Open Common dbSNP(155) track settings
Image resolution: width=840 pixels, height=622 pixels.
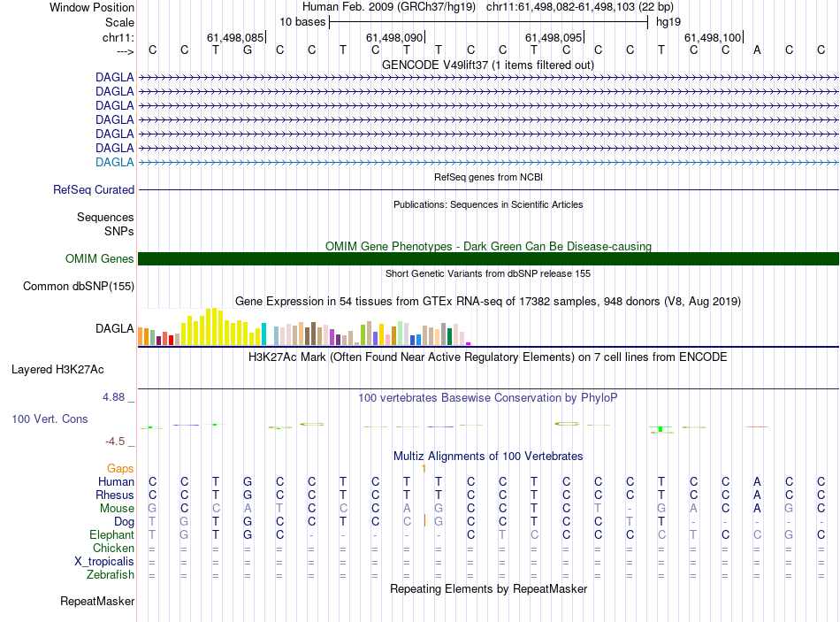pos(78,287)
